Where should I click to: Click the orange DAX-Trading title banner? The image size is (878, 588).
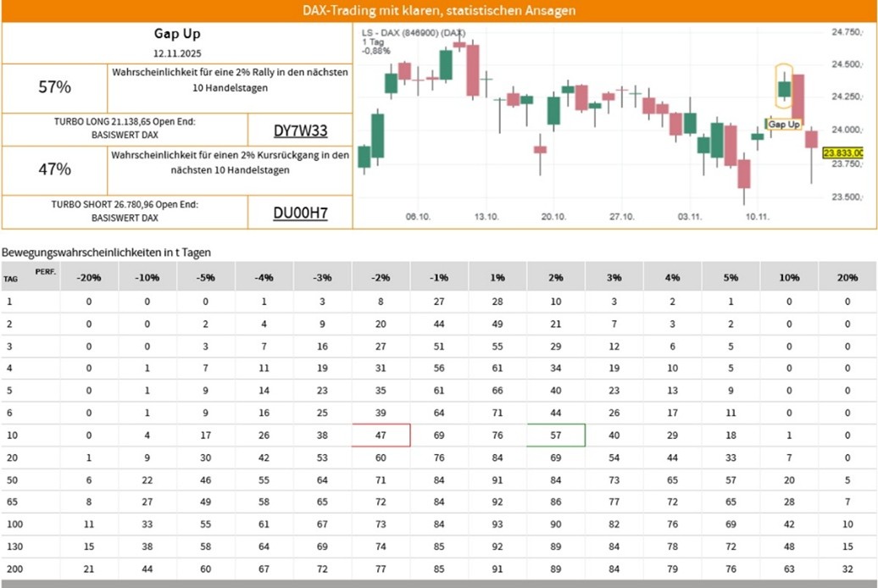tap(439, 11)
